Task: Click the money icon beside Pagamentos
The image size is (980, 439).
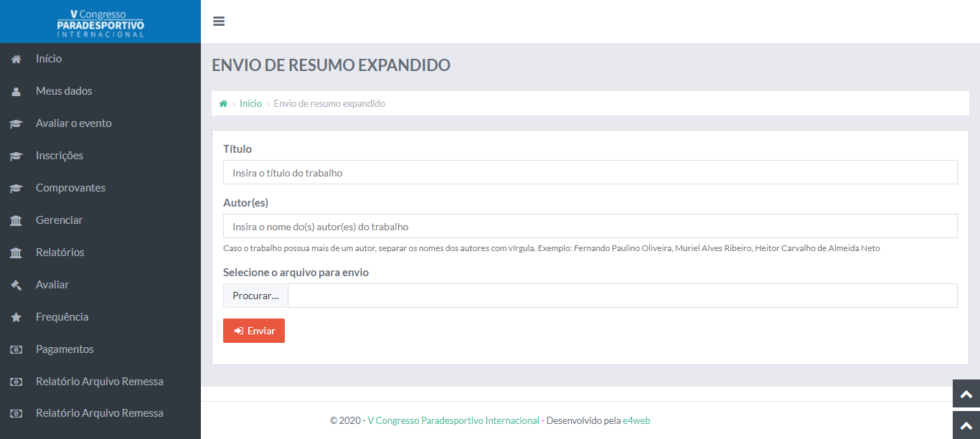Action: point(16,350)
